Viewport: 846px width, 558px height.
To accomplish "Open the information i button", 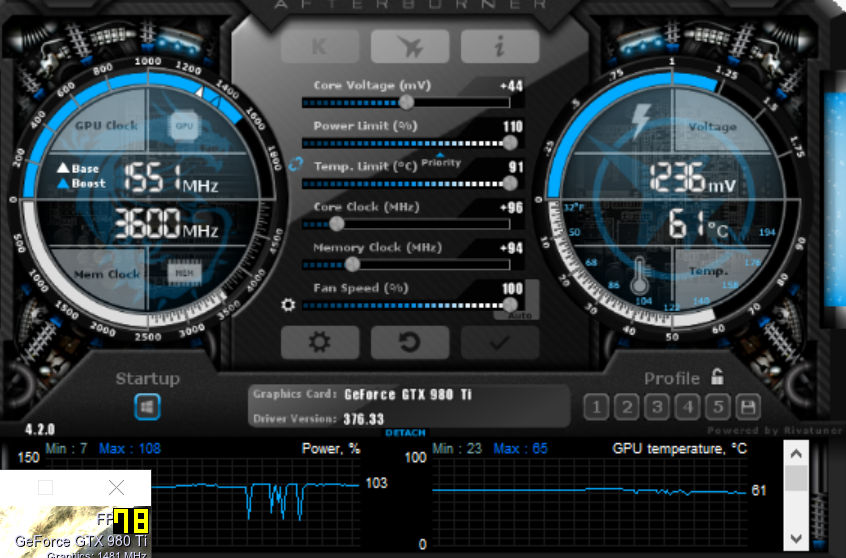I will pos(500,46).
